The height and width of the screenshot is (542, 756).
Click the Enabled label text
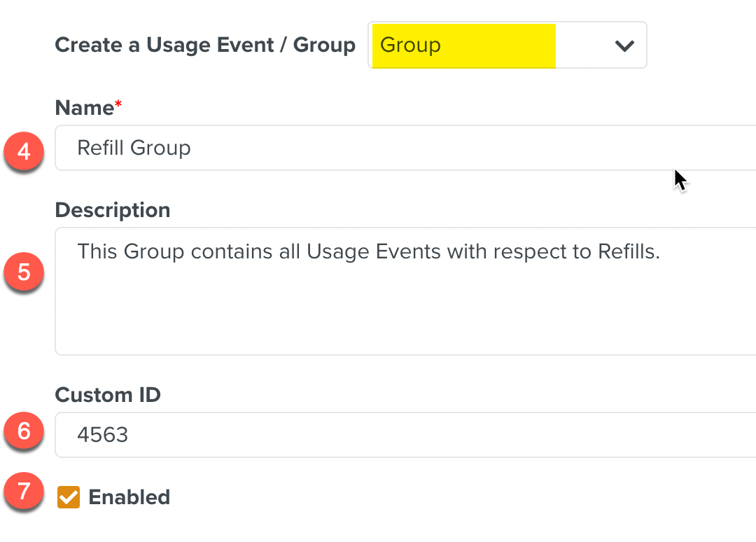(129, 497)
